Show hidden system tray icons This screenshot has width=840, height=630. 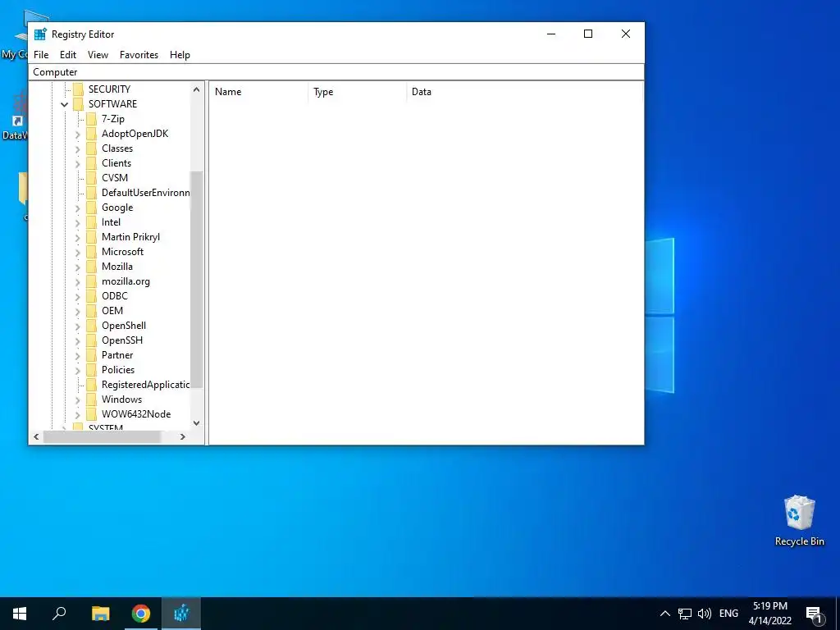click(664, 614)
